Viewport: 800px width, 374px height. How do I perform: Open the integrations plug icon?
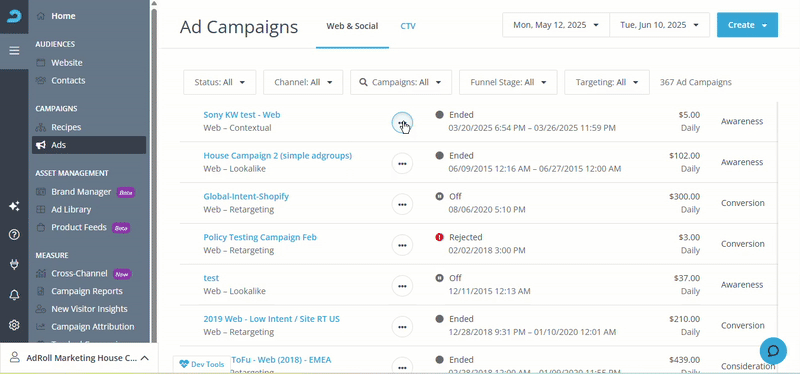(x=14, y=264)
